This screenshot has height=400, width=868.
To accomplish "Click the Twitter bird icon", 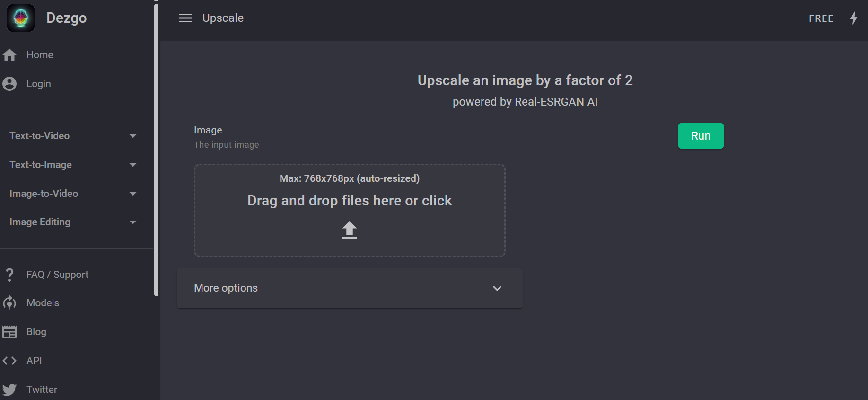I will 9,390.
